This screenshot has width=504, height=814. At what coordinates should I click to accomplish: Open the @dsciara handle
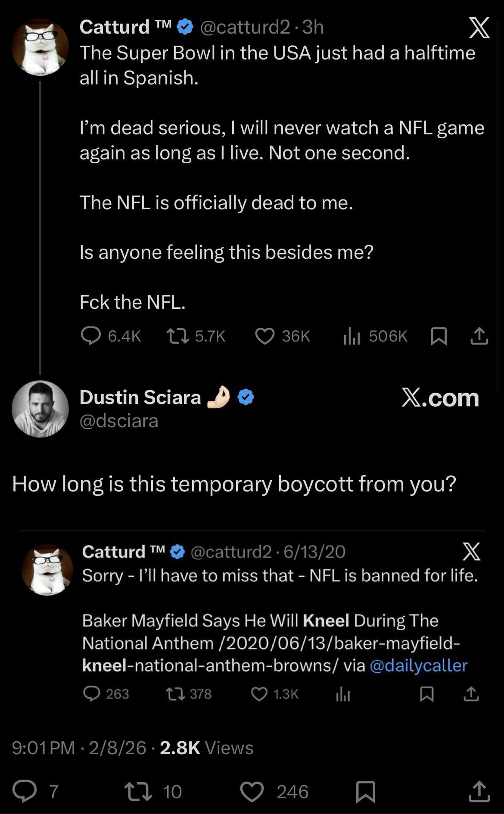click(119, 421)
